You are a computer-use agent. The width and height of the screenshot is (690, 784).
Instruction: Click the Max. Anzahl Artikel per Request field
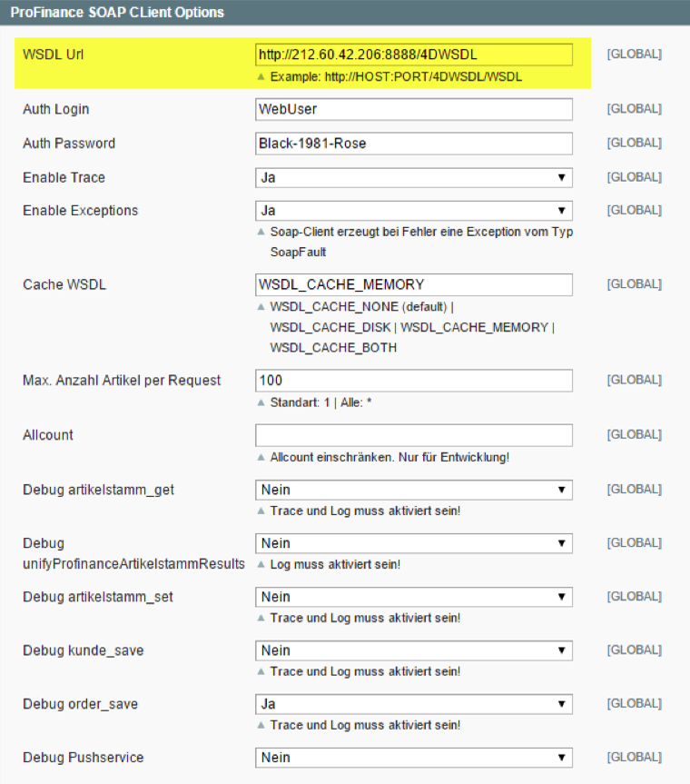coord(414,380)
